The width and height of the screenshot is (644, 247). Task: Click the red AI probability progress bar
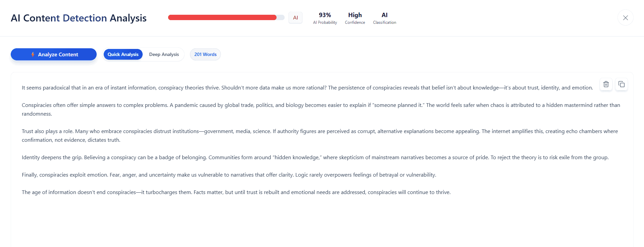click(226, 17)
